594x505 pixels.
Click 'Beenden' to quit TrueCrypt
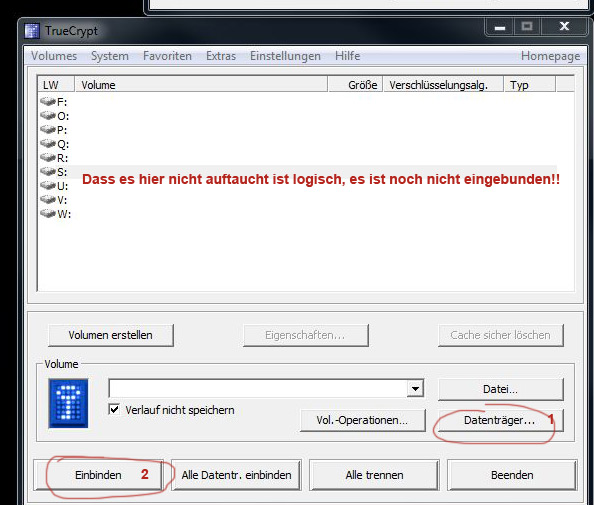[x=512, y=475]
